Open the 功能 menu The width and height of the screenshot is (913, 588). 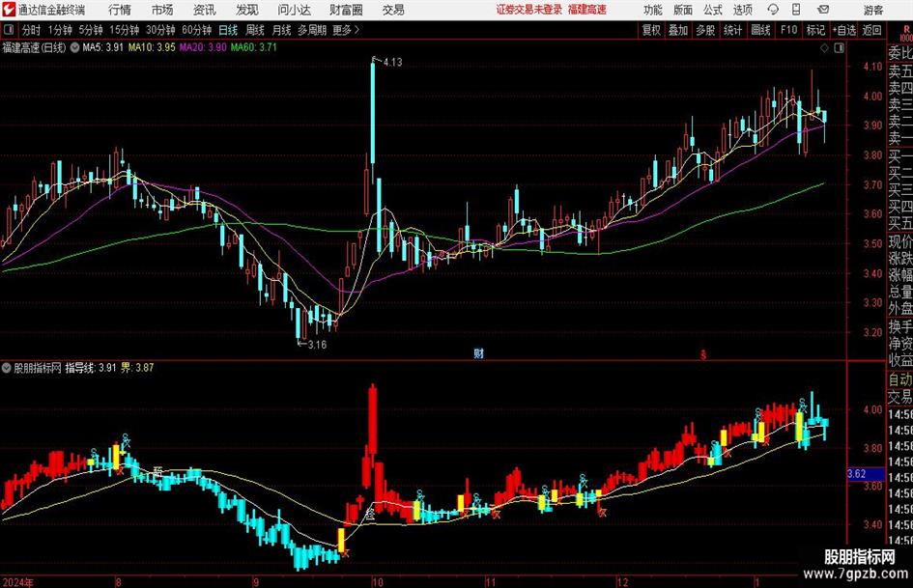[x=653, y=10]
